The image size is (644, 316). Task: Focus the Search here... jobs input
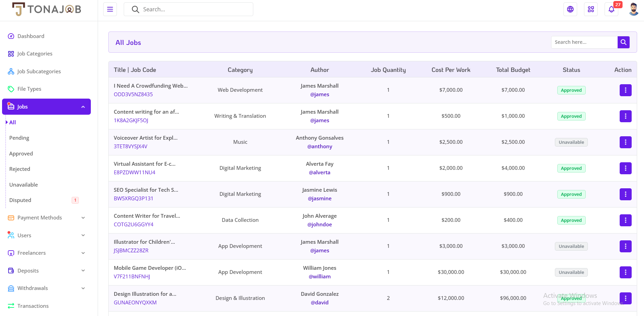click(x=584, y=42)
